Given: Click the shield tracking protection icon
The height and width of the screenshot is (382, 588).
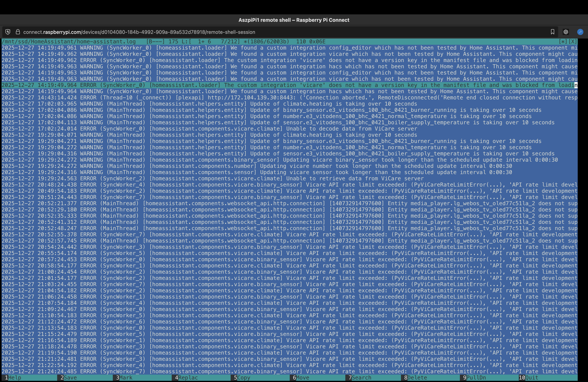Looking at the screenshot, I should click(x=8, y=32).
